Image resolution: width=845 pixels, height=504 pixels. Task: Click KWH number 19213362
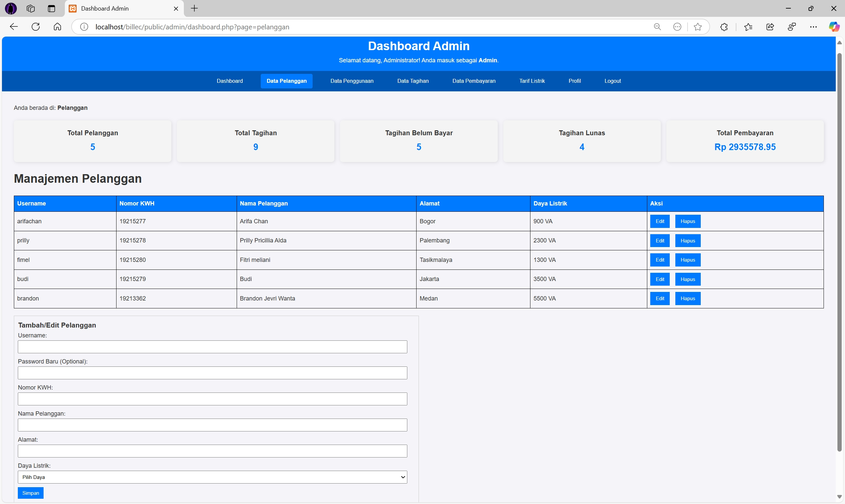coord(132,299)
